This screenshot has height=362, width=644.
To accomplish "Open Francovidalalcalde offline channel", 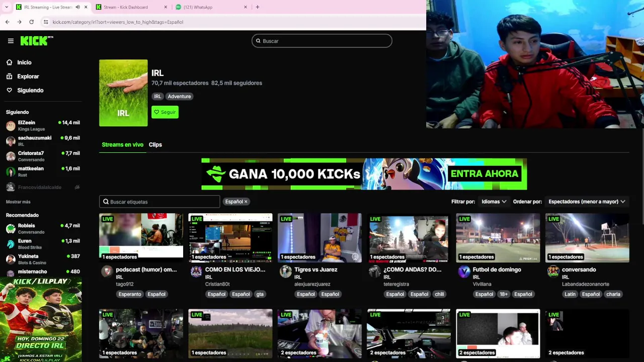I will coord(43,187).
